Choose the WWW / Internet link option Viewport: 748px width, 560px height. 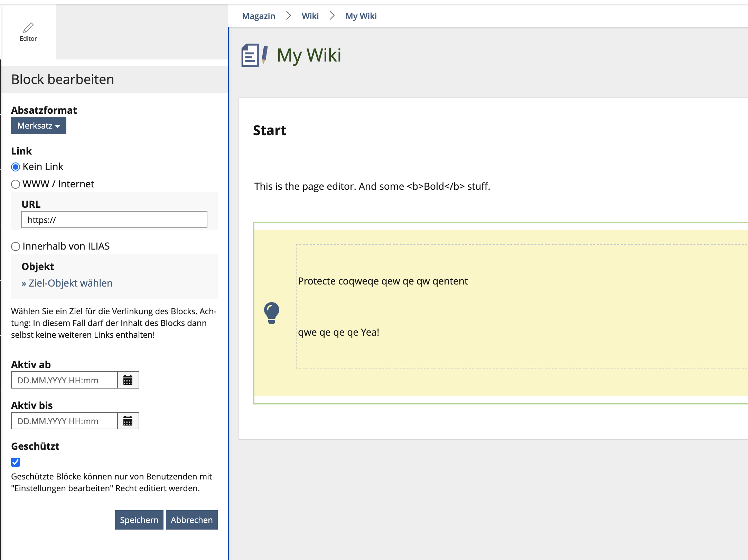(x=16, y=184)
